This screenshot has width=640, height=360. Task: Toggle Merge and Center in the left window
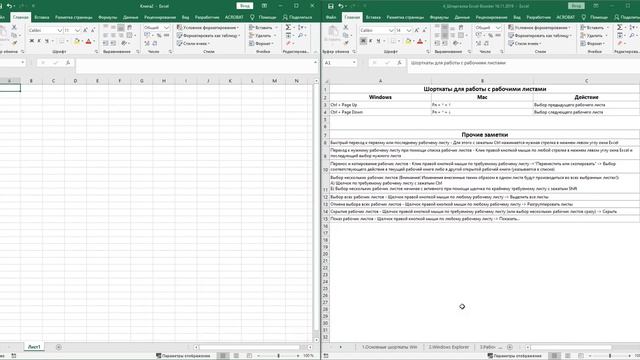(130, 36)
